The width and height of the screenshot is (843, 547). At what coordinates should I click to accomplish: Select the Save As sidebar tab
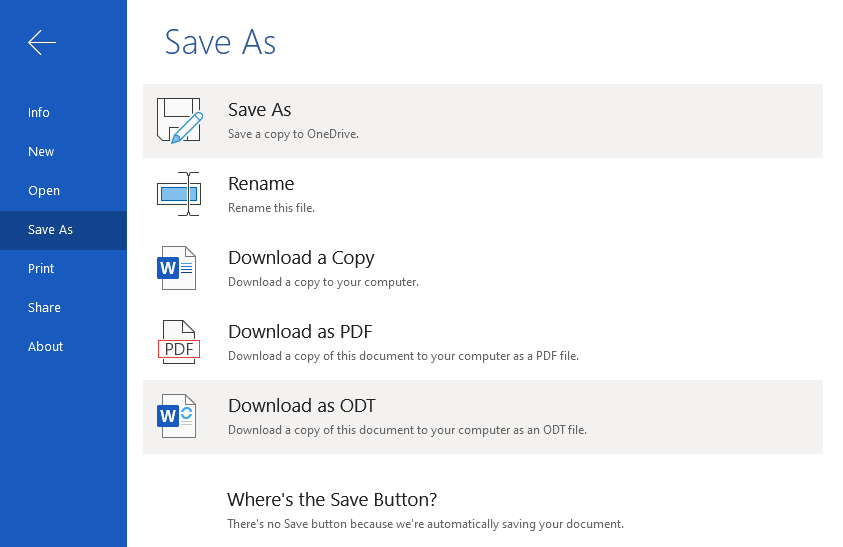click(63, 230)
